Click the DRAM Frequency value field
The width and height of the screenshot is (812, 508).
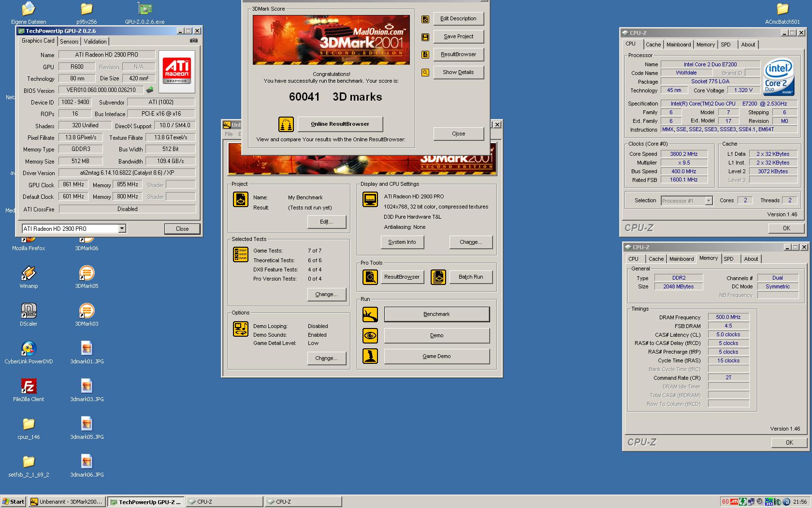click(728, 317)
